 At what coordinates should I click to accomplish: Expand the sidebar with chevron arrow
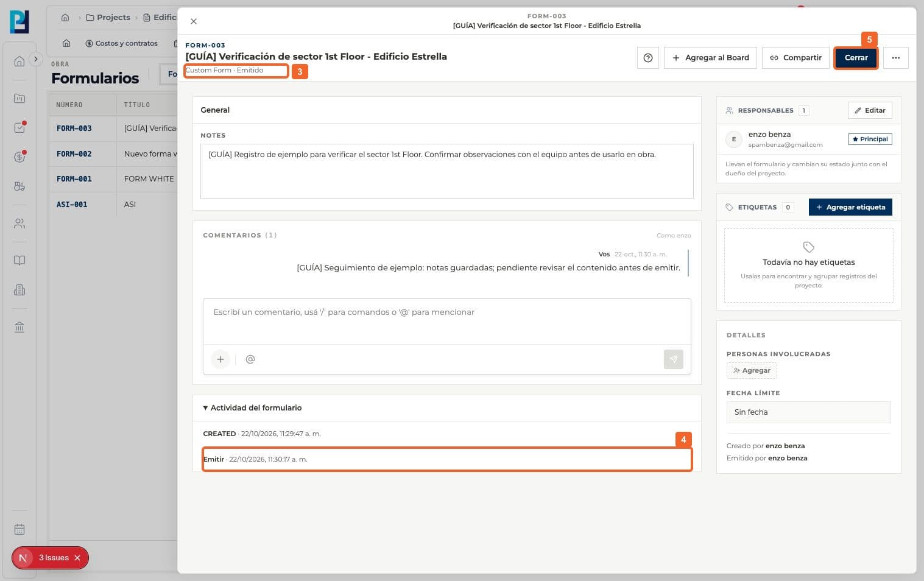(36, 59)
